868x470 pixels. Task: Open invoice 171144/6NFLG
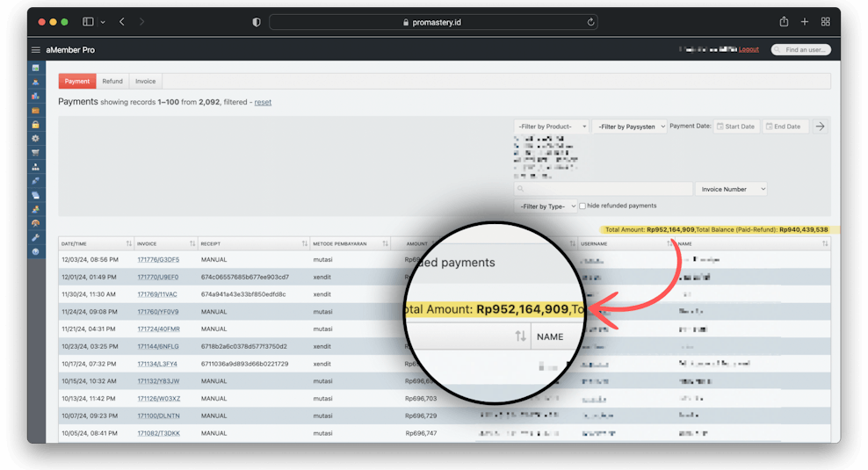[158, 346]
